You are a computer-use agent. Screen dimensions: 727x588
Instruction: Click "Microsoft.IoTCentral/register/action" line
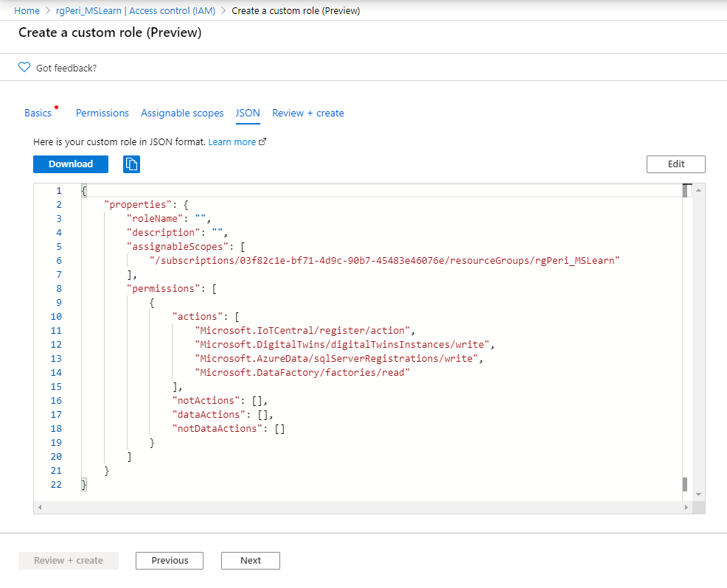(305, 330)
